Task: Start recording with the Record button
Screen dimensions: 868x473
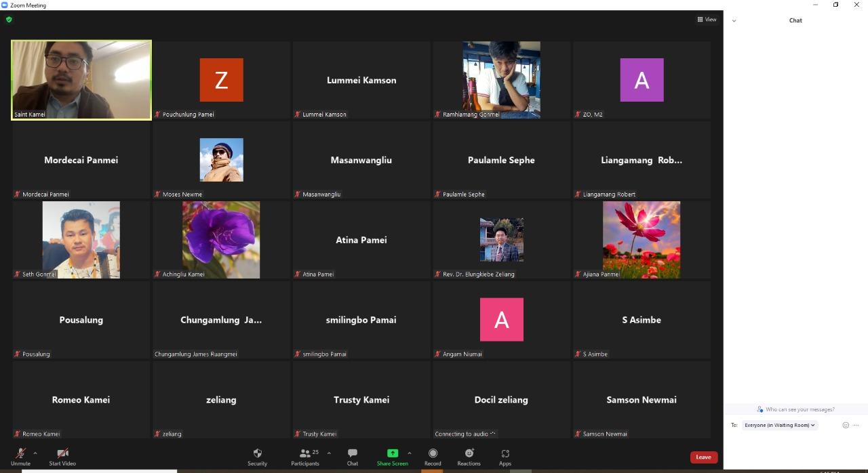Action: click(x=433, y=456)
